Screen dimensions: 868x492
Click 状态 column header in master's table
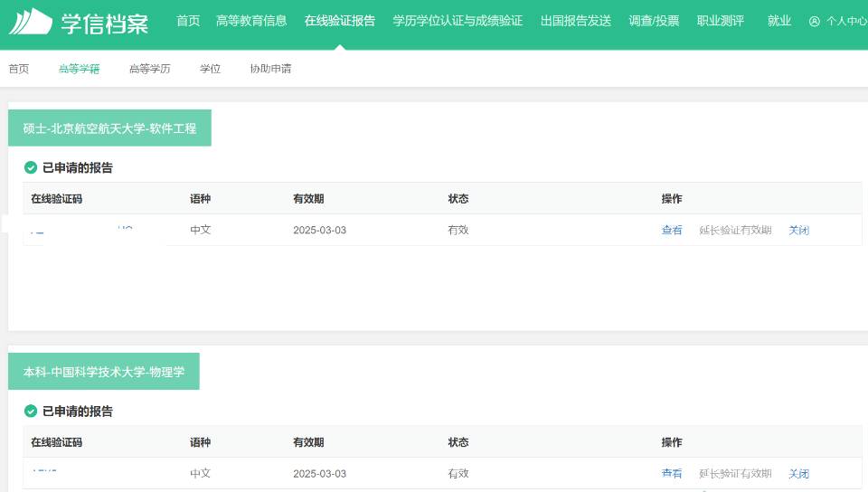[x=458, y=199]
